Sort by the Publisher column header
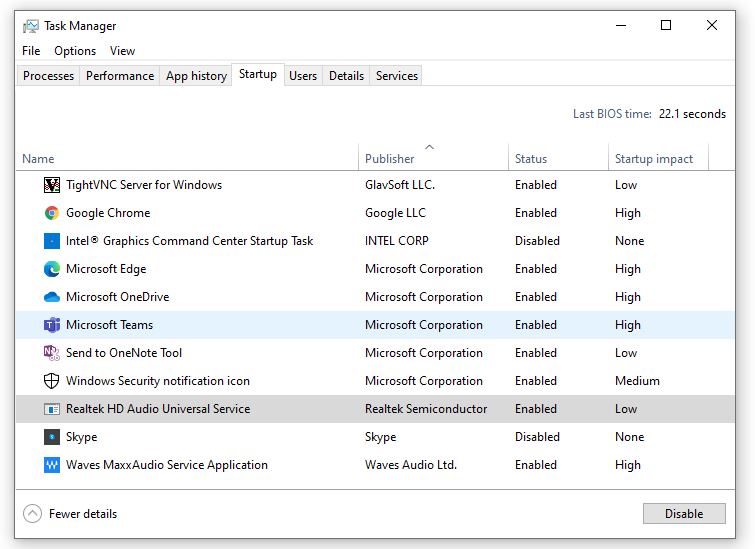755x549 pixels. 433,158
